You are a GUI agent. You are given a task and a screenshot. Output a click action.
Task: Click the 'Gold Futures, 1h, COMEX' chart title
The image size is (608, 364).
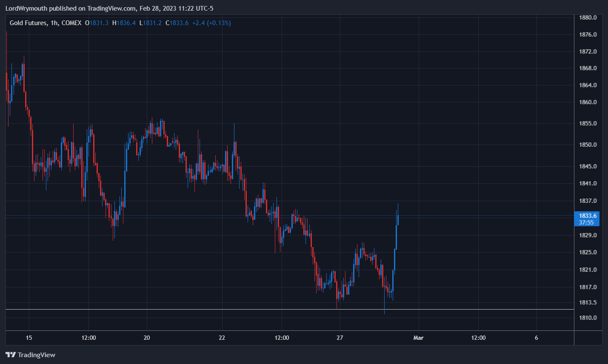click(x=46, y=23)
